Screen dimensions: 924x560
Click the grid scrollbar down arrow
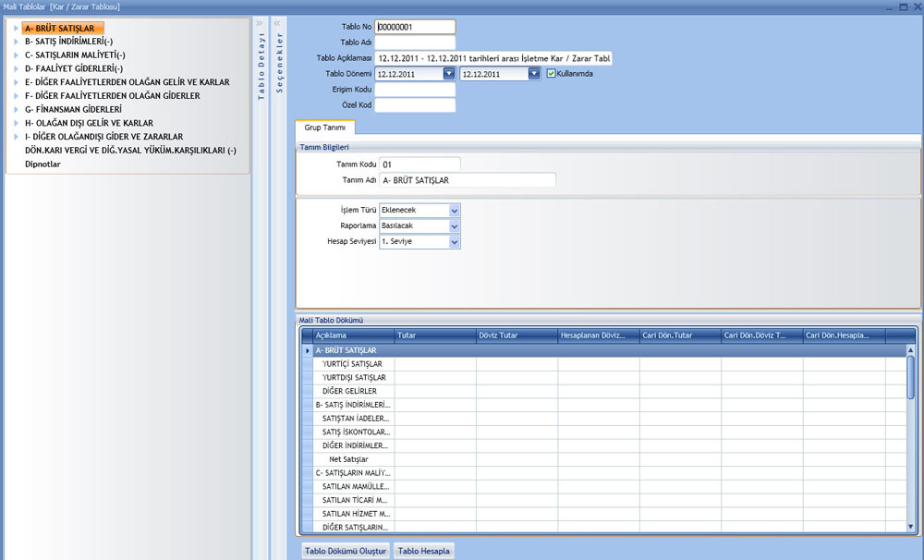point(911,527)
